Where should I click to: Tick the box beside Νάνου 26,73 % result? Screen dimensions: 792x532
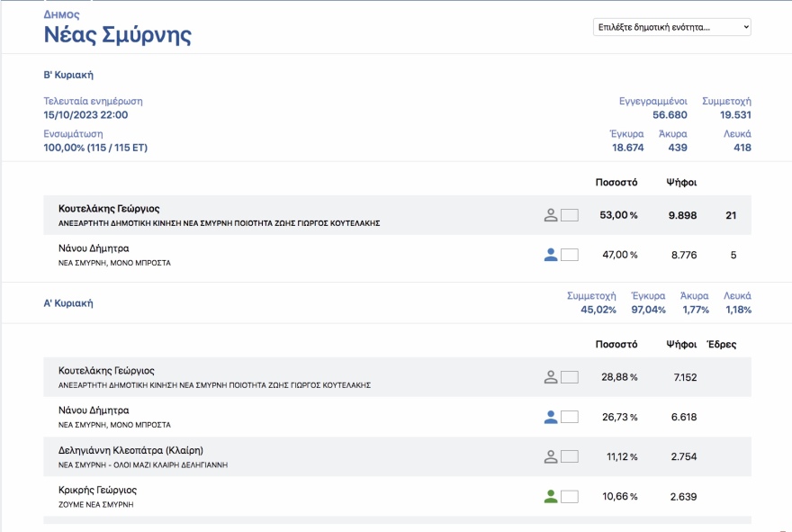569,417
